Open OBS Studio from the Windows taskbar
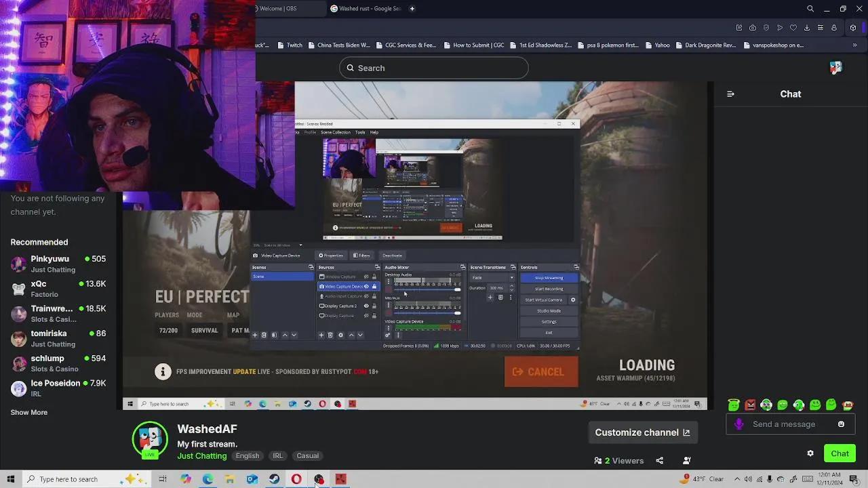Viewport: 868px width, 488px height. coord(319,479)
